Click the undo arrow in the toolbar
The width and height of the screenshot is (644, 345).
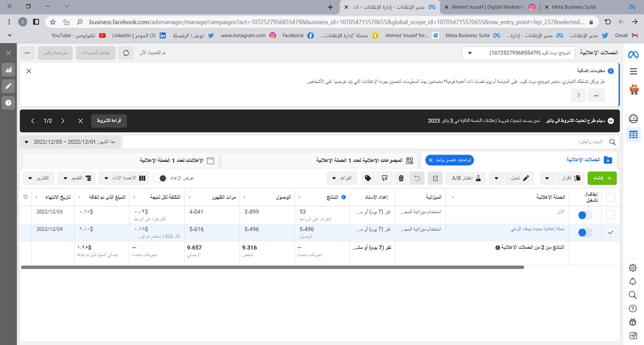[418, 178]
